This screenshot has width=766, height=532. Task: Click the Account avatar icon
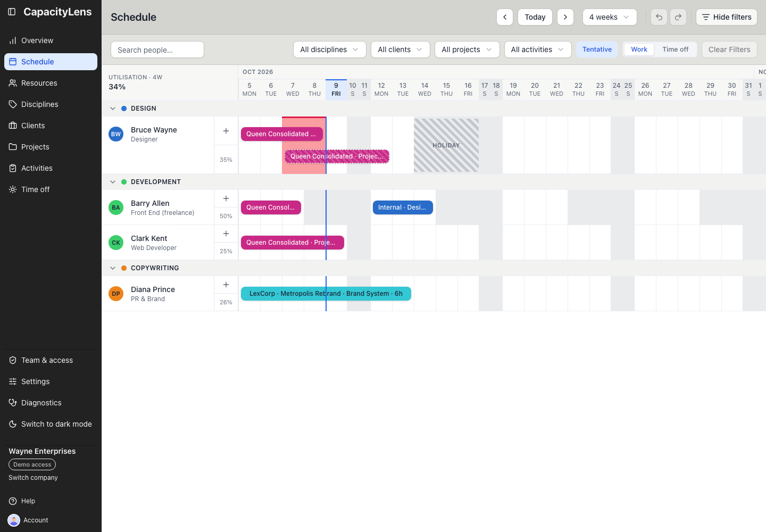[14, 520]
